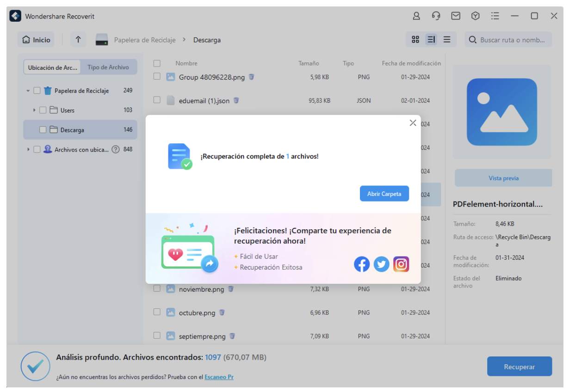Click the image icon of Group 48096228.png
This screenshot has height=392, width=569.
tap(171, 77)
